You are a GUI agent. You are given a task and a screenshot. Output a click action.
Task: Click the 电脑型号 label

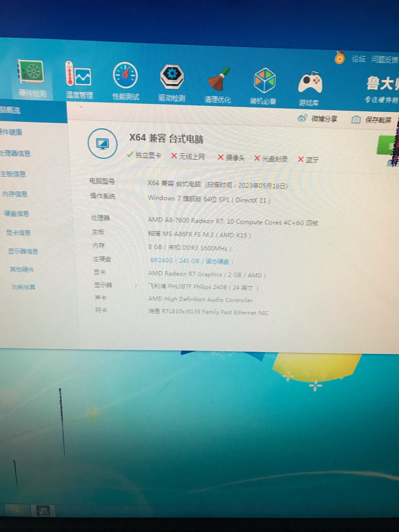102,181
